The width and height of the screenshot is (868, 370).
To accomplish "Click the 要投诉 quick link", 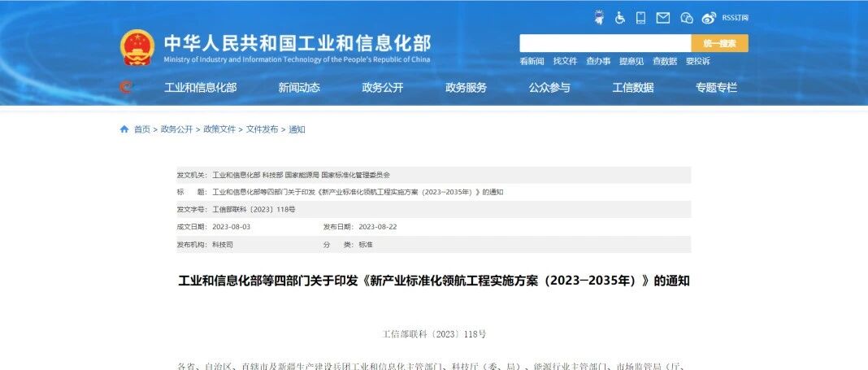I will click(x=697, y=62).
